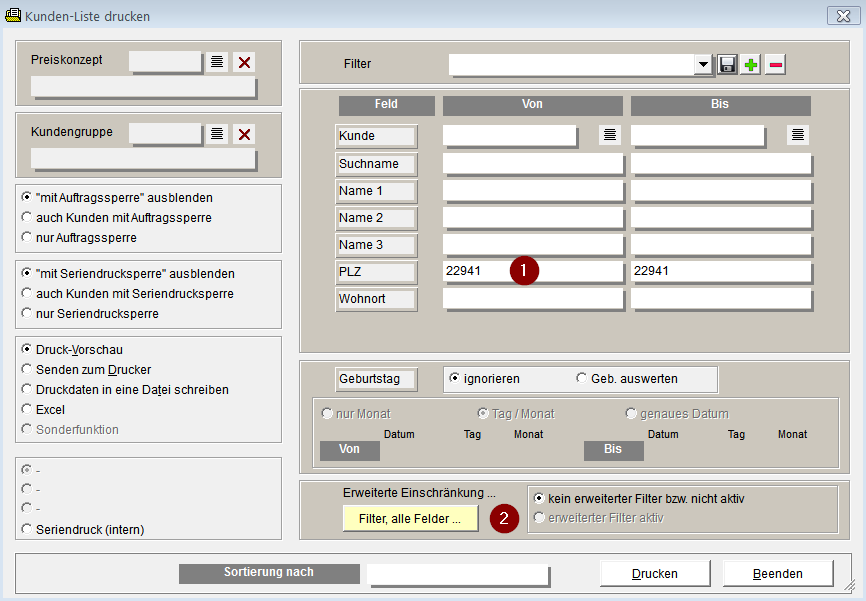Close the Kunden-Liste drucken window
866x601 pixels.
[843, 16]
